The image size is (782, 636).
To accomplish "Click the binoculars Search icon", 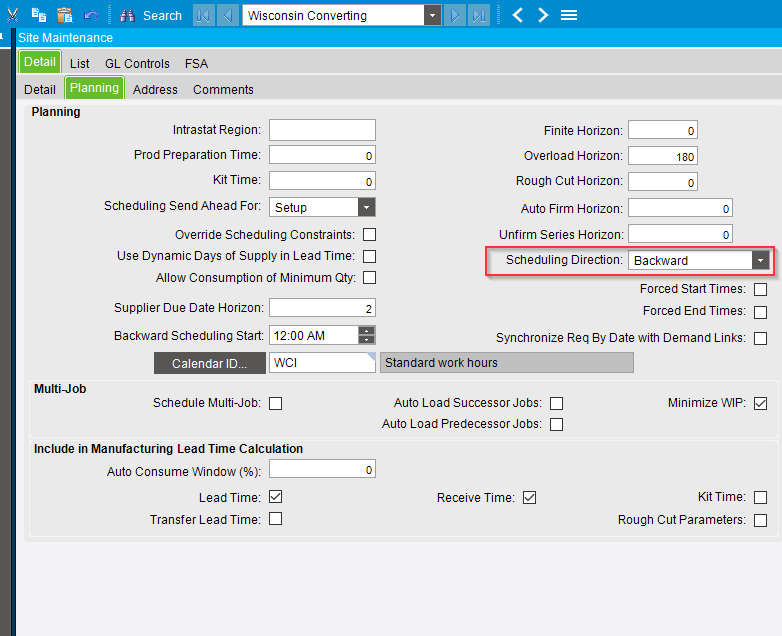I will click(x=127, y=15).
